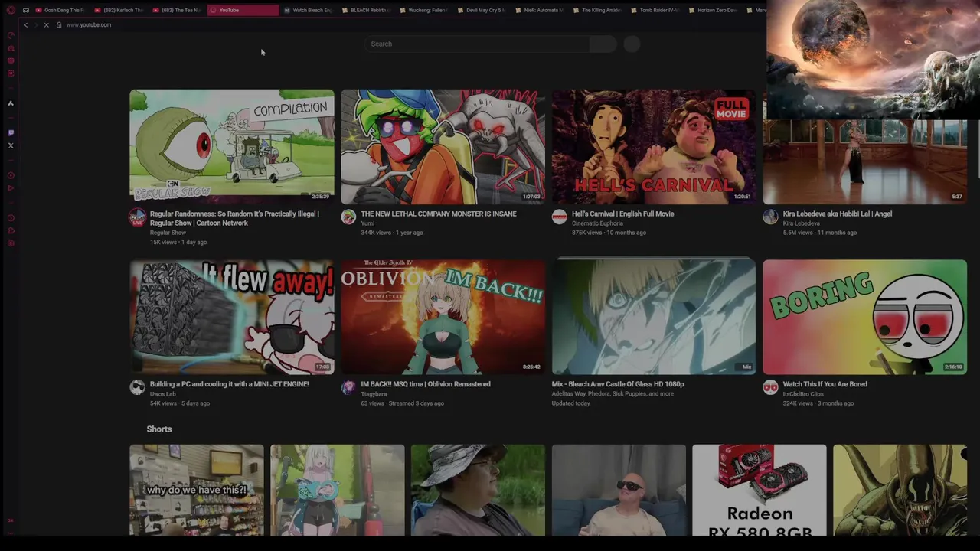Viewport: 980px width, 551px height.
Task: Open ItsCbdBro Clips channel avatar
Action: (770, 387)
